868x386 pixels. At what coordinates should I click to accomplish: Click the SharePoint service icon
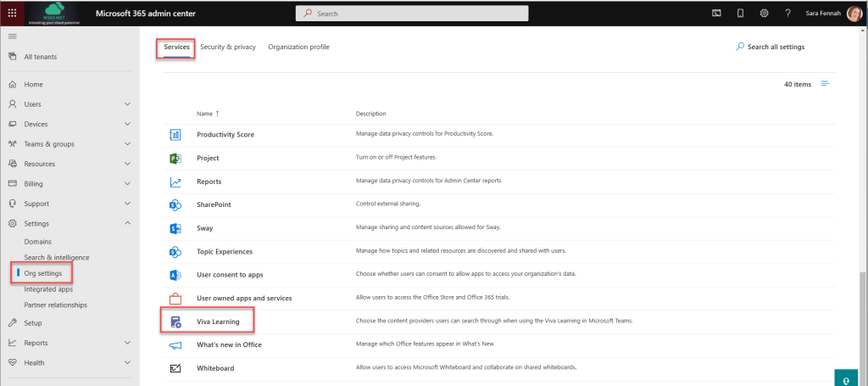pos(175,205)
